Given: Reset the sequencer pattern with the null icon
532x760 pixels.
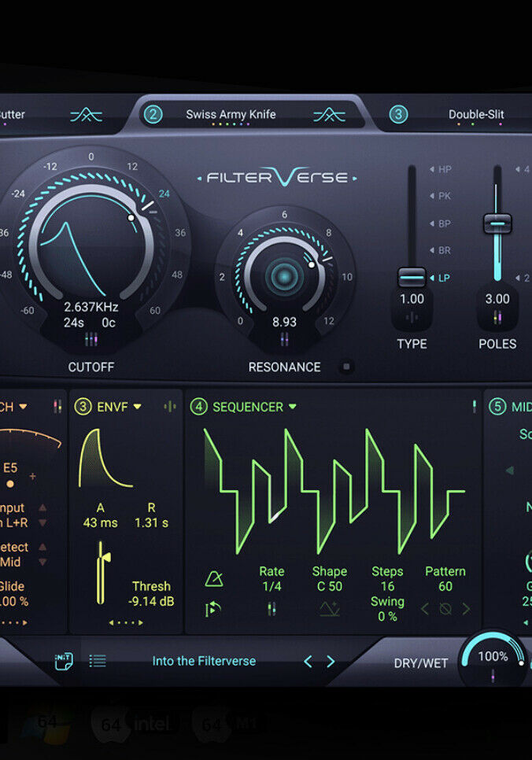Looking at the screenshot, I should click(445, 609).
